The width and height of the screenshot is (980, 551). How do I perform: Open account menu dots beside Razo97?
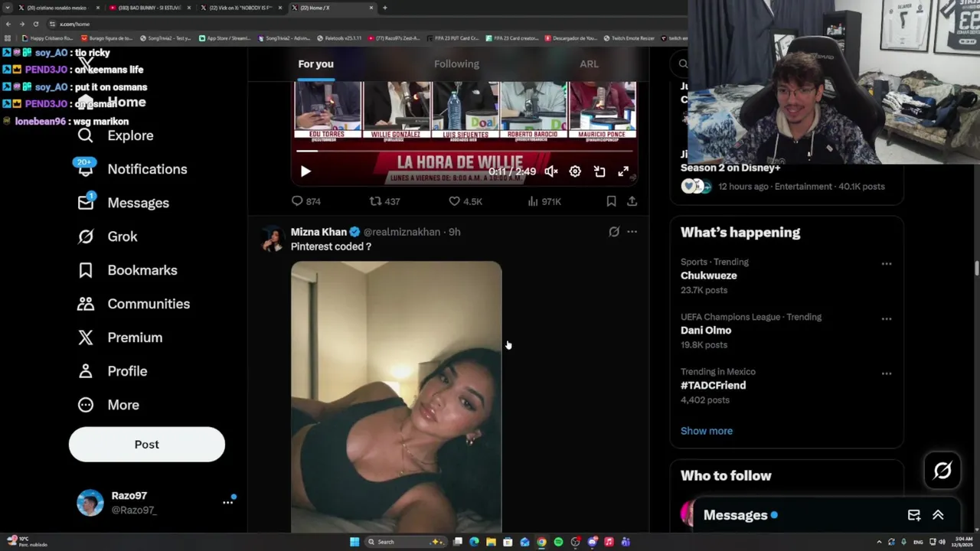227,502
